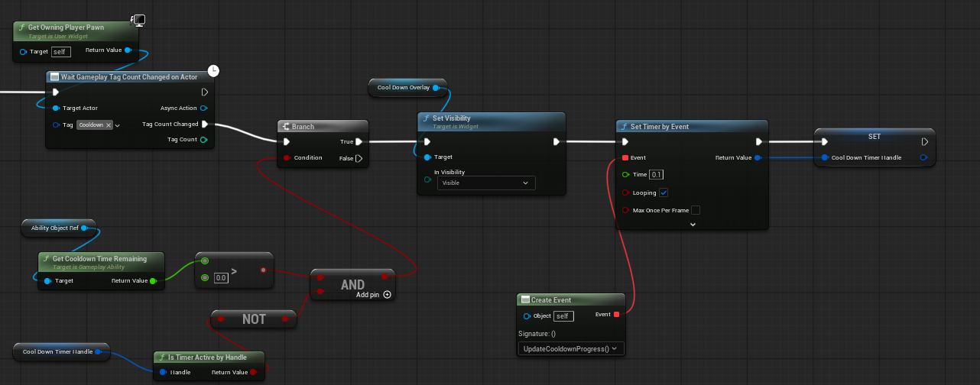Screen dimensions: 980x385
Task: Open the Tag picker dropdown arrow beside Cooldown
Action: (x=118, y=125)
